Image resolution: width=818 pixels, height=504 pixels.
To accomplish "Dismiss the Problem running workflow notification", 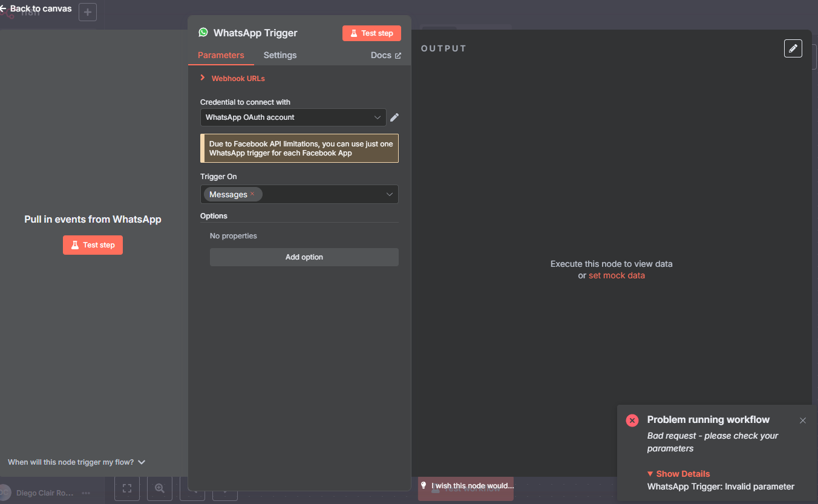I will 803,421.
